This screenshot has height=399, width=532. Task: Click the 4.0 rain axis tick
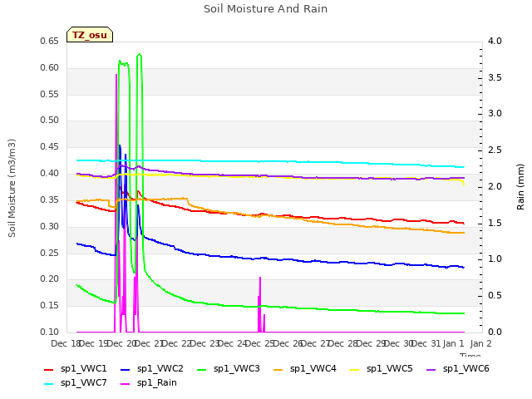(x=495, y=41)
